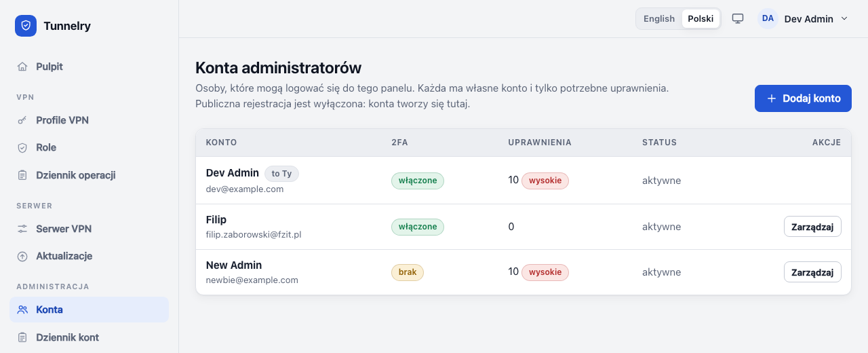
Task: Click Dev Admin's włączone 2FA badge
Action: [418, 181]
